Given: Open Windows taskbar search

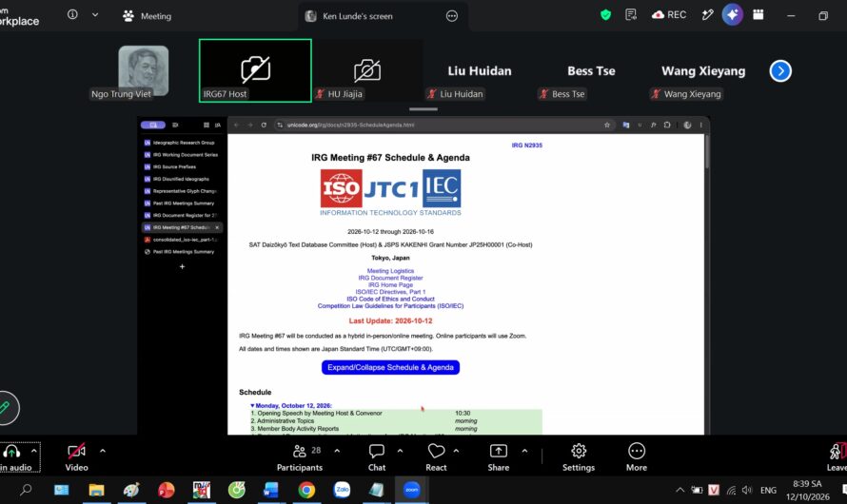Looking at the screenshot, I should pyautogui.click(x=26, y=490).
